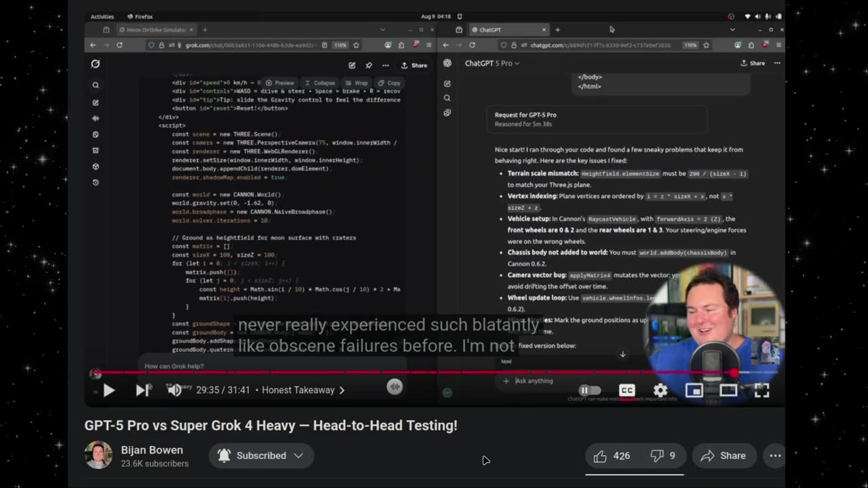The width and height of the screenshot is (868, 488).
Task: Copy the Grok code block
Action: [389, 83]
